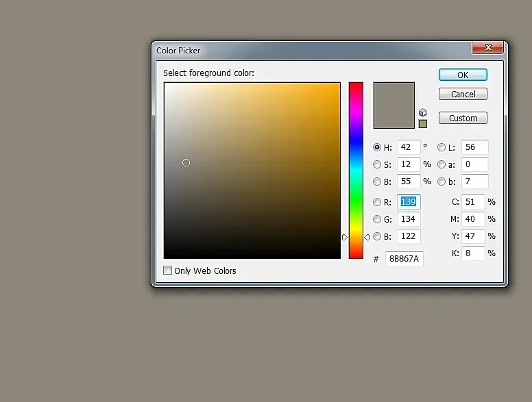The height and width of the screenshot is (402, 532).
Task: Close the Color Picker dialog
Action: point(488,47)
